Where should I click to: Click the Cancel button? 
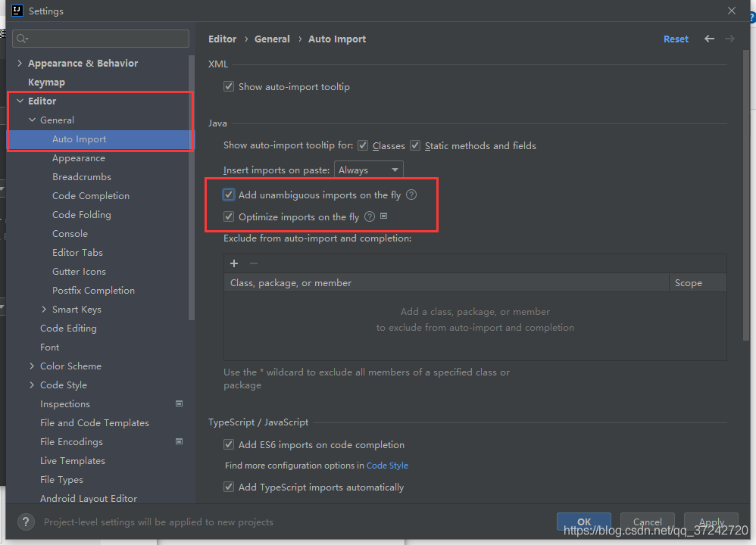point(647,522)
